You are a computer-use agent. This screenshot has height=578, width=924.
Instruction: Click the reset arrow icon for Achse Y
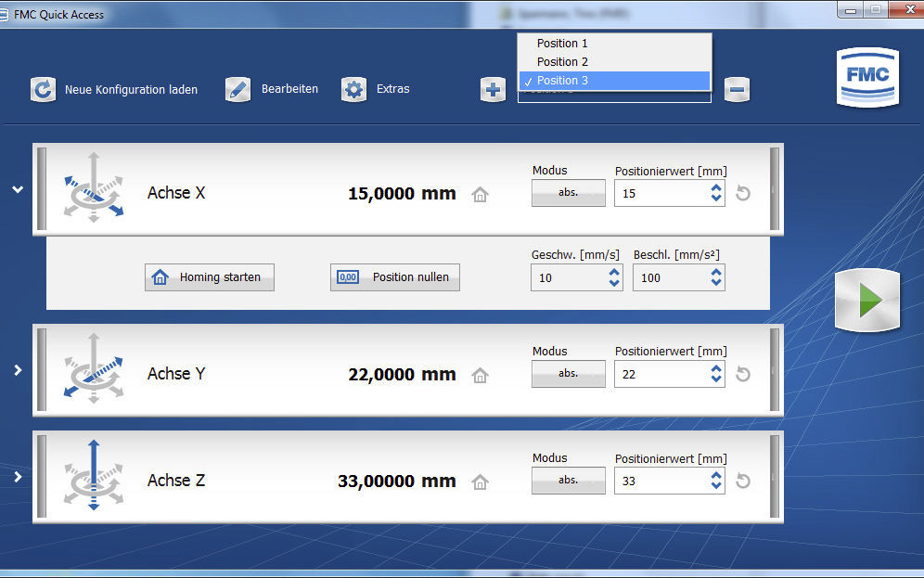(742, 374)
